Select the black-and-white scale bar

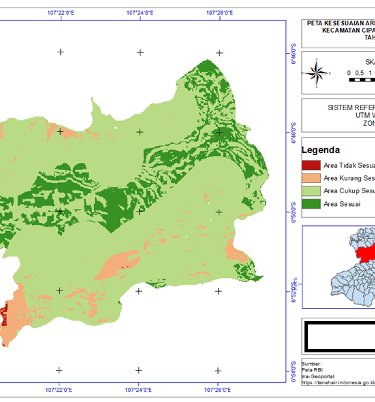pyautogui.click(x=362, y=80)
